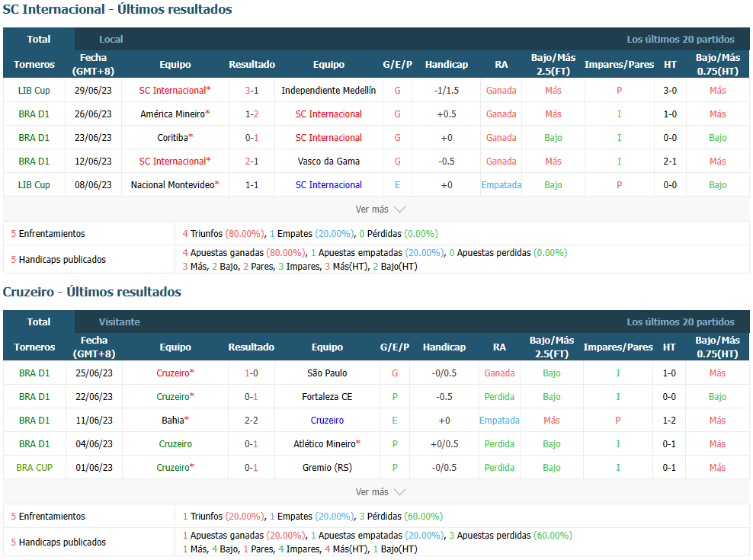Viewport: 753px width, 560px height.
Task: Select the Total tab under Cruzeiro results
Action: (x=38, y=322)
